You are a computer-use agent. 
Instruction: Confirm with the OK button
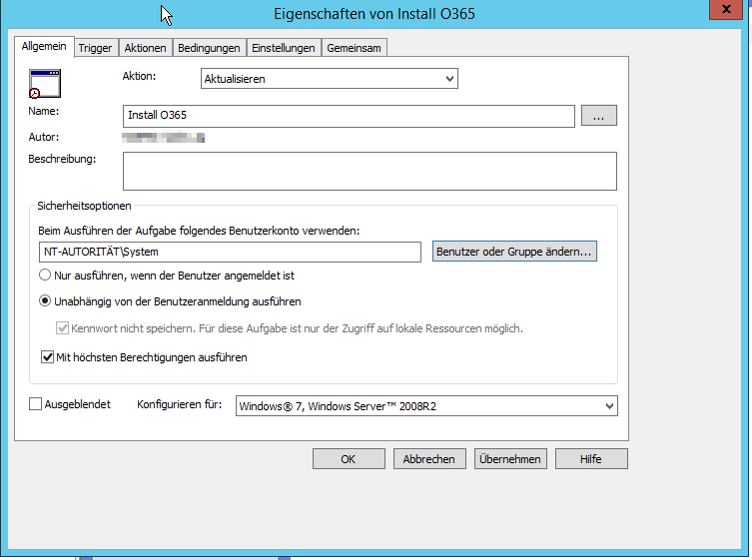pos(349,459)
